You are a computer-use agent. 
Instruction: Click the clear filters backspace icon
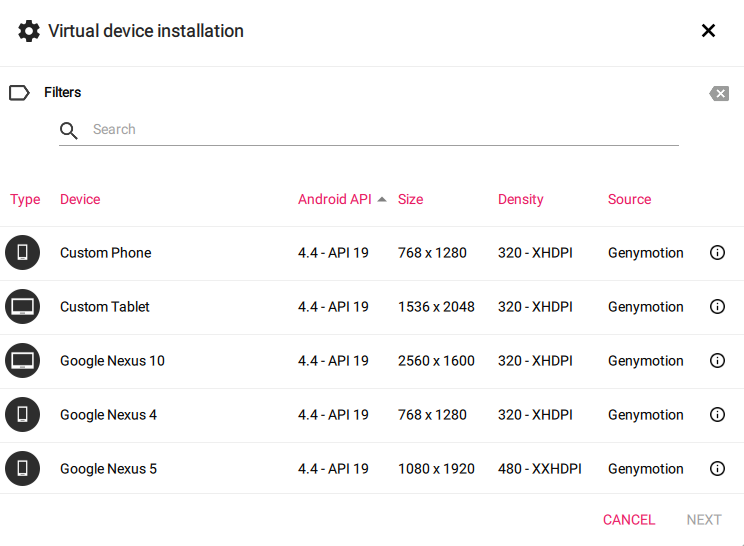point(719,93)
